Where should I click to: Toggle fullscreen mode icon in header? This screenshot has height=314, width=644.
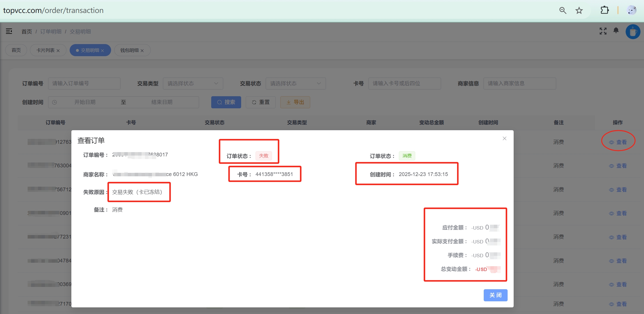(x=603, y=31)
